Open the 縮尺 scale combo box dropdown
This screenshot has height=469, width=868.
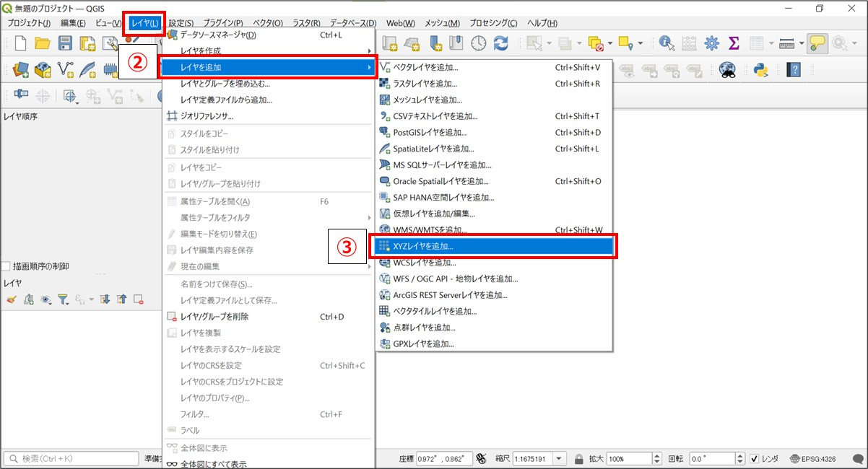click(560, 459)
